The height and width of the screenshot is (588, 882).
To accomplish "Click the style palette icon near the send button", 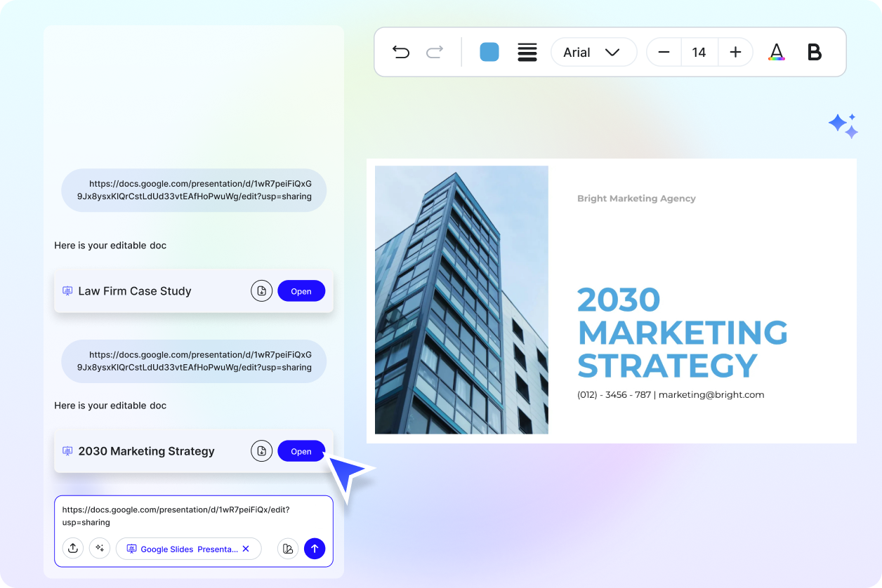I will 287,548.
